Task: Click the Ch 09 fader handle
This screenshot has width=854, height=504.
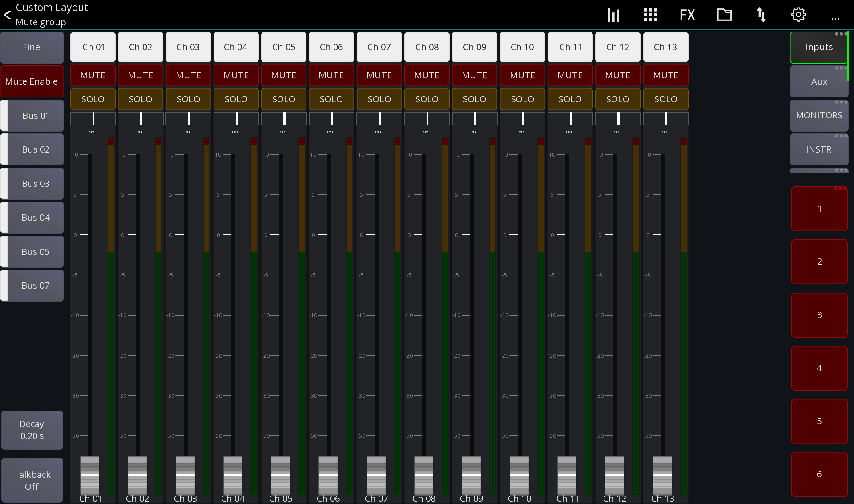Action: (471, 475)
